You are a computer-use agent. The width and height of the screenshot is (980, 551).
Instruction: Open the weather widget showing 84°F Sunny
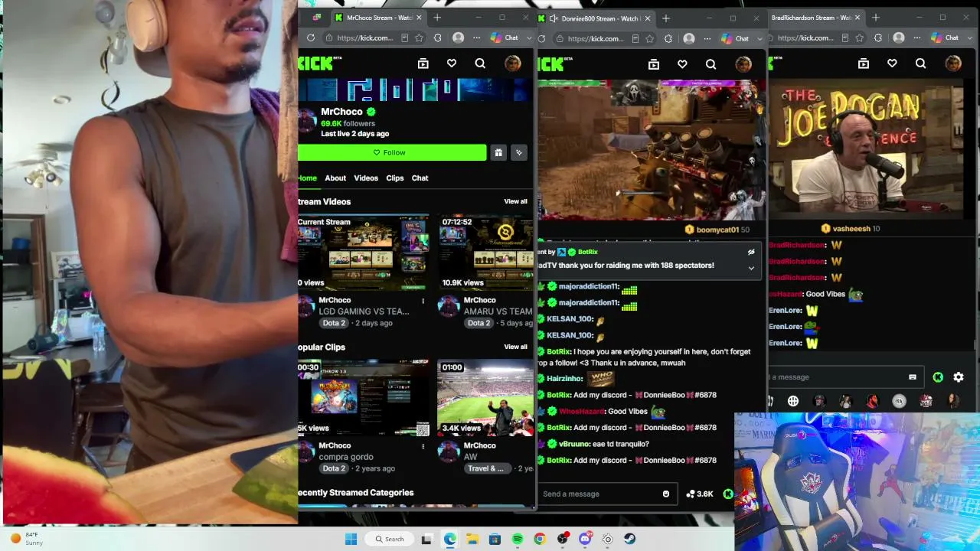pos(28,539)
